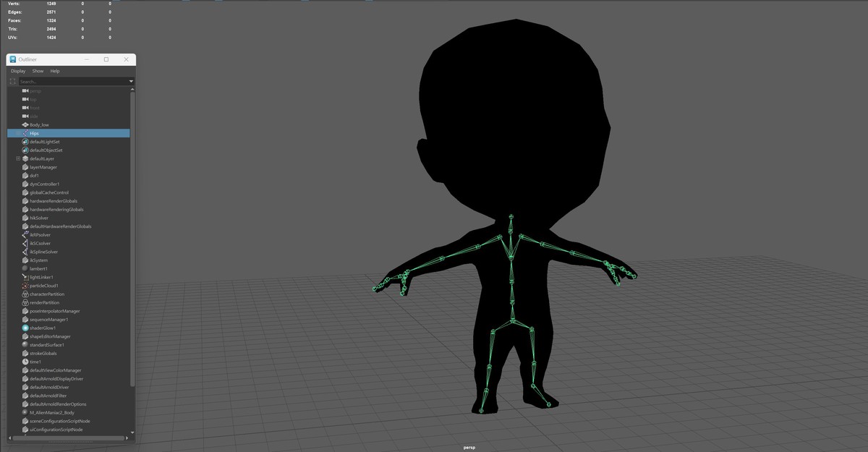Select the poseInterpolatorManager row
The image size is (868, 452).
(69, 311)
